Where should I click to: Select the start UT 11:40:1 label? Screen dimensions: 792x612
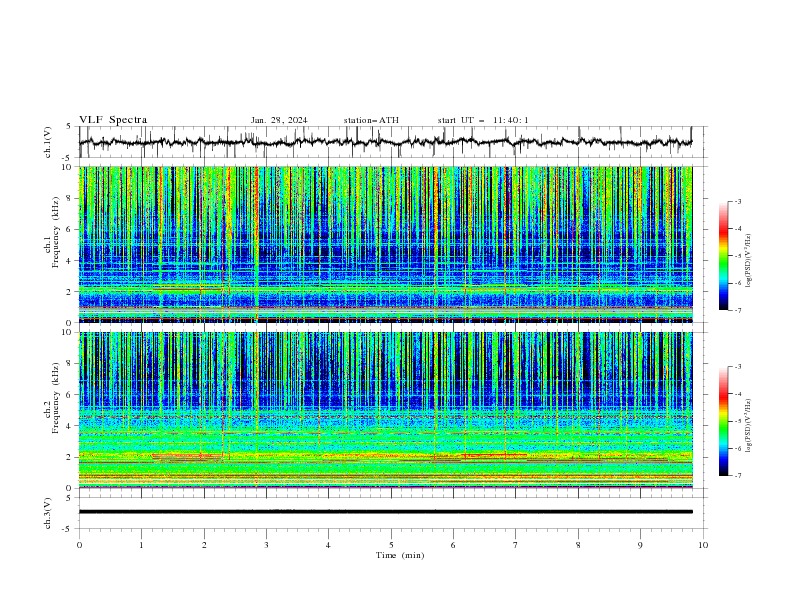(483, 120)
